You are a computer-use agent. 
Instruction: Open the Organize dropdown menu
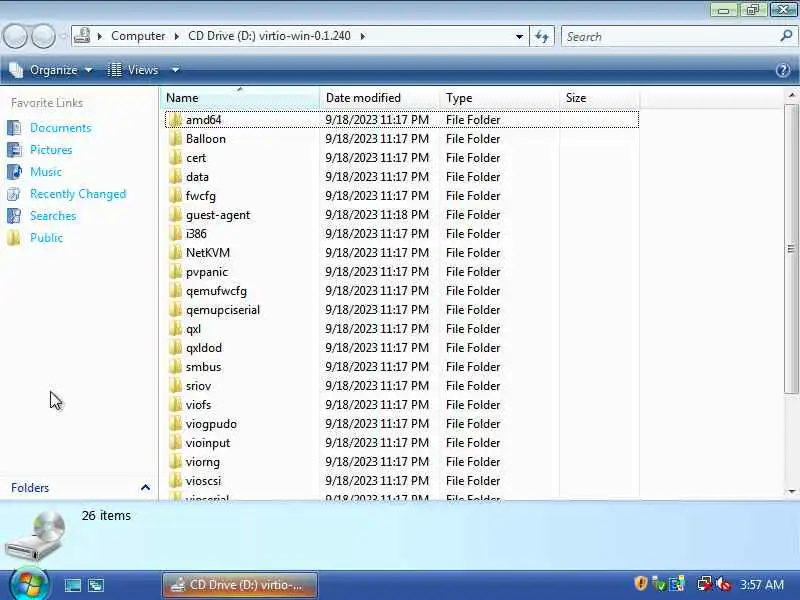[x=52, y=70]
